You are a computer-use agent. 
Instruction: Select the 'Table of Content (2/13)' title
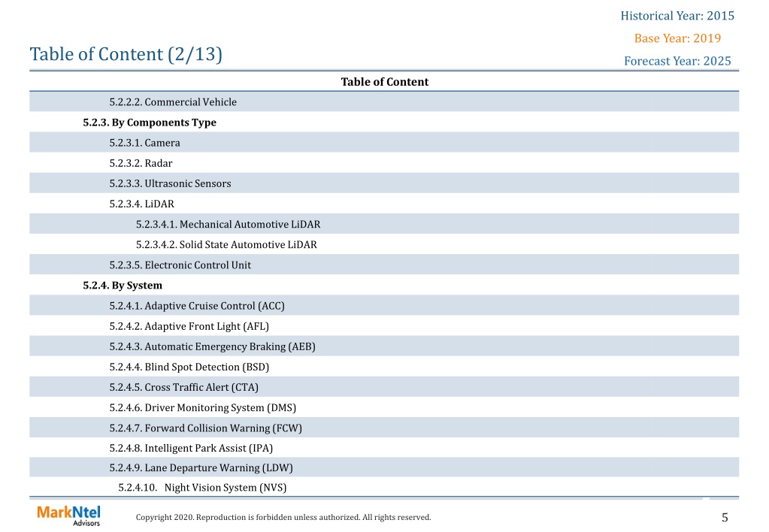coord(126,54)
